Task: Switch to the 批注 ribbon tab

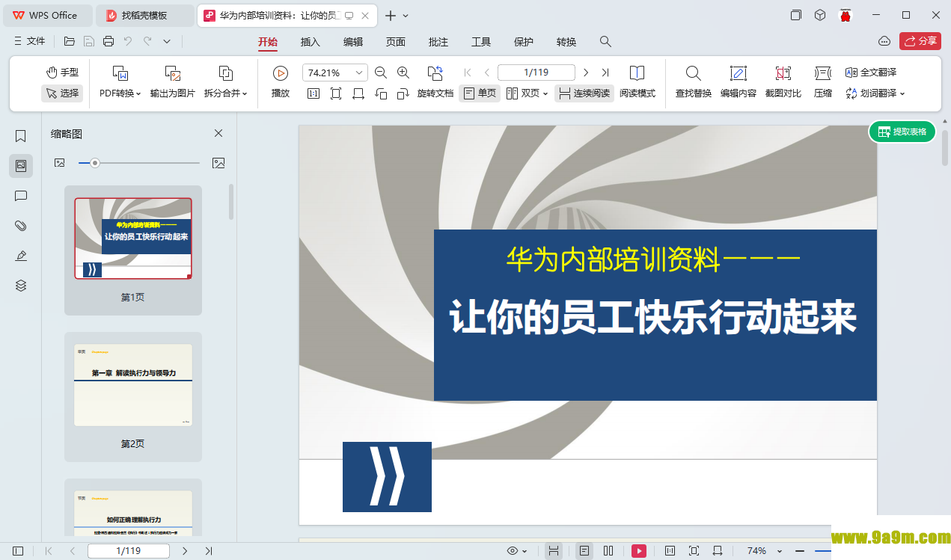Action: point(438,42)
